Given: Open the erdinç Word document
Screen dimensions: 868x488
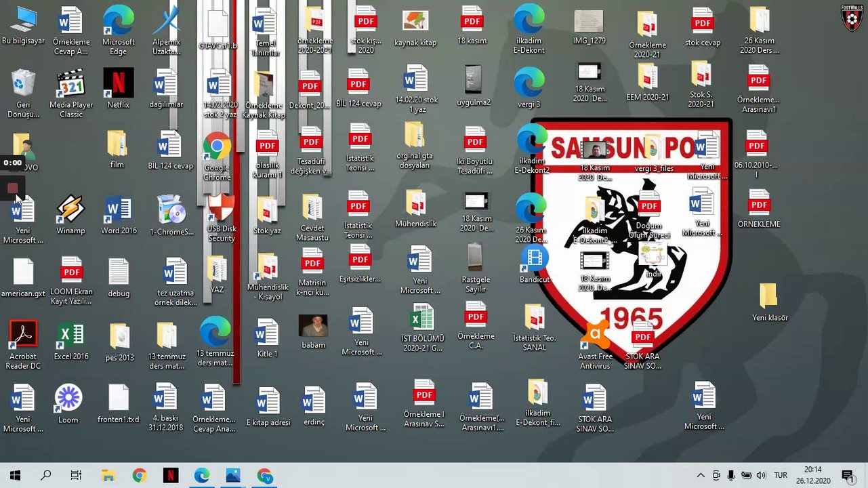Looking at the screenshot, I should (314, 407).
